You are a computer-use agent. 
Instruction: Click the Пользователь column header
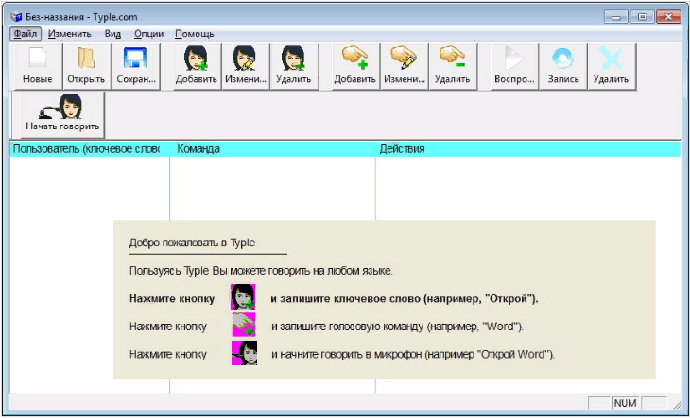(89, 149)
